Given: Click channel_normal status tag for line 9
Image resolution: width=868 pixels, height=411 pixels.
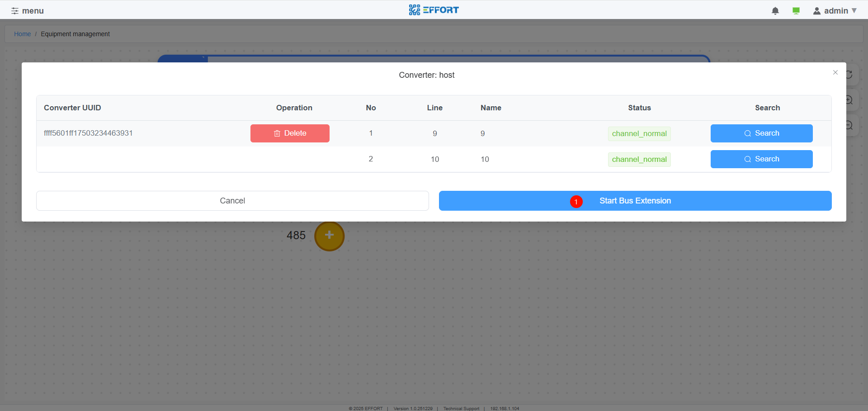Looking at the screenshot, I should [x=639, y=134].
